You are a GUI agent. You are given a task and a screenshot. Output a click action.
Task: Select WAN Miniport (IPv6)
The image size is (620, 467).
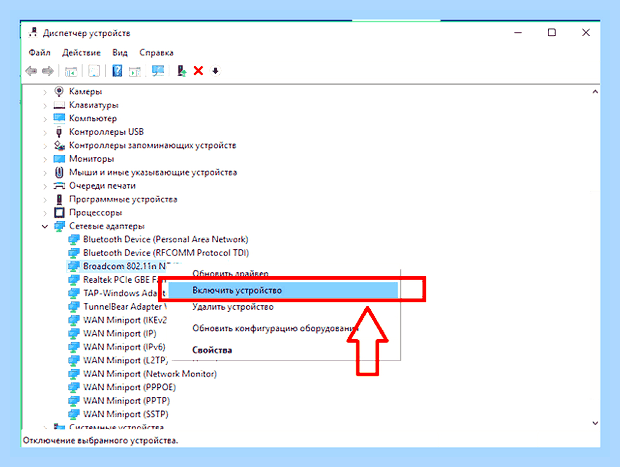point(124,347)
